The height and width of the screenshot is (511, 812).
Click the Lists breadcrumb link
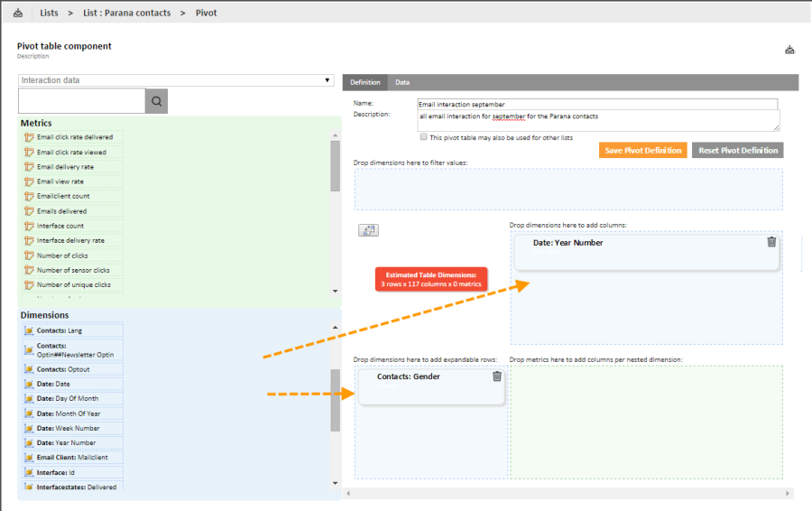click(x=49, y=13)
